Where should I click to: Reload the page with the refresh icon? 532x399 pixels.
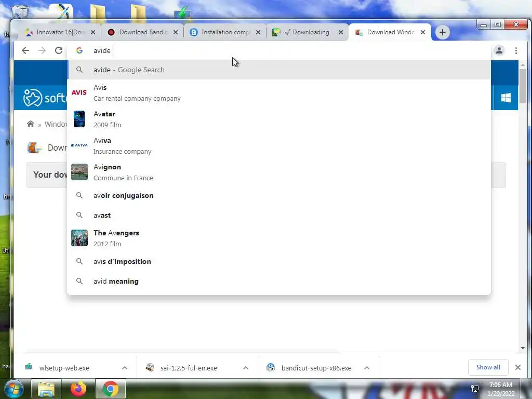[x=59, y=50]
